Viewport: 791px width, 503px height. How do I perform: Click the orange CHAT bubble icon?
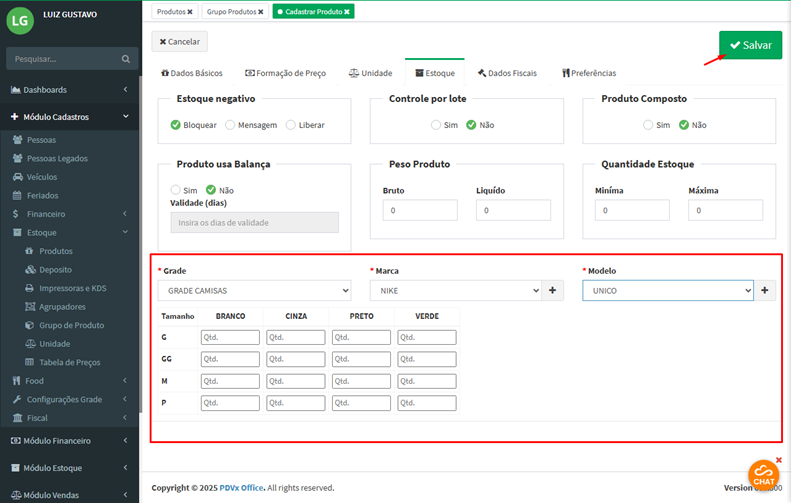tap(763, 475)
